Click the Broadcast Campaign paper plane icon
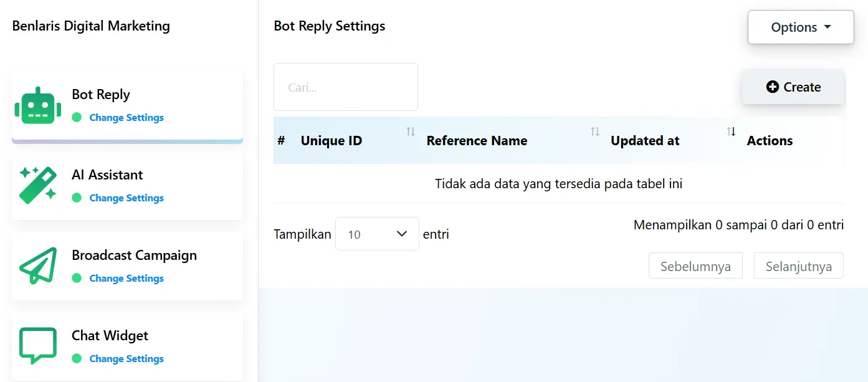This screenshot has width=868, height=382. click(x=38, y=265)
